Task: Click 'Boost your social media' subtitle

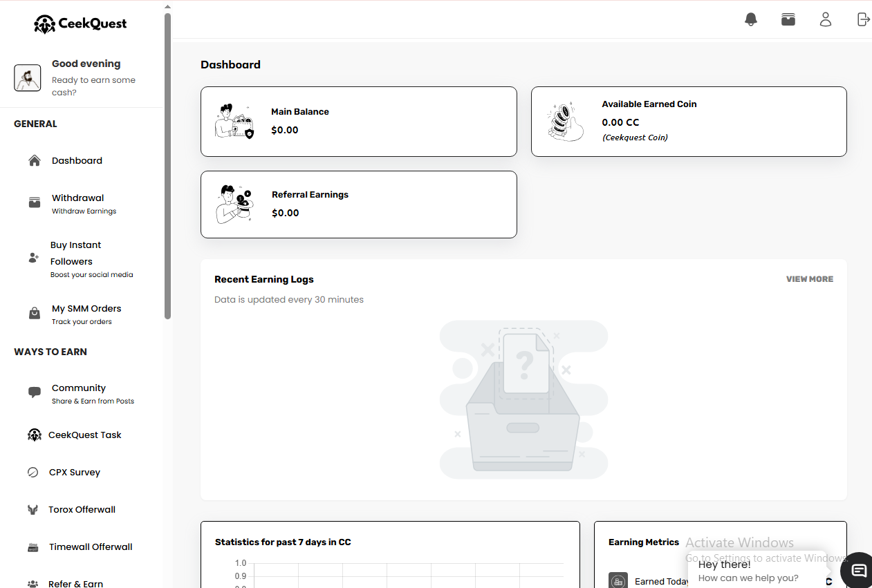Action: (91, 275)
